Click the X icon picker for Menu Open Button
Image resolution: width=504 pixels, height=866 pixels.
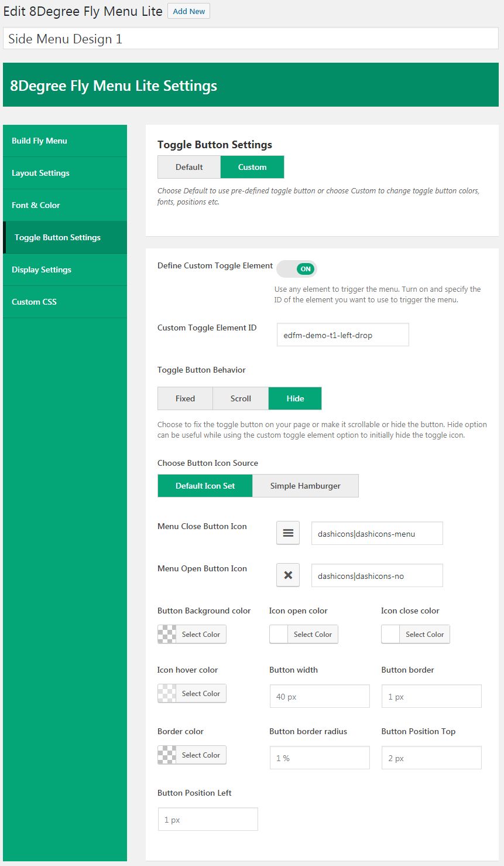click(288, 575)
